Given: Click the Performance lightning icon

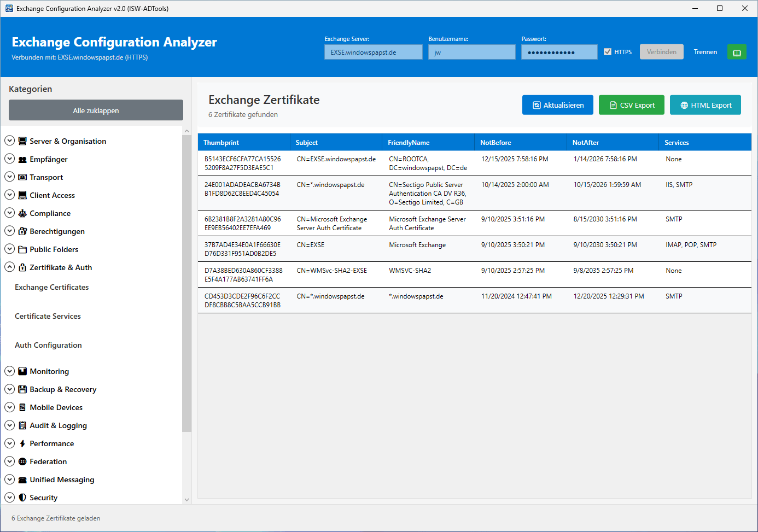Looking at the screenshot, I should tap(22, 443).
